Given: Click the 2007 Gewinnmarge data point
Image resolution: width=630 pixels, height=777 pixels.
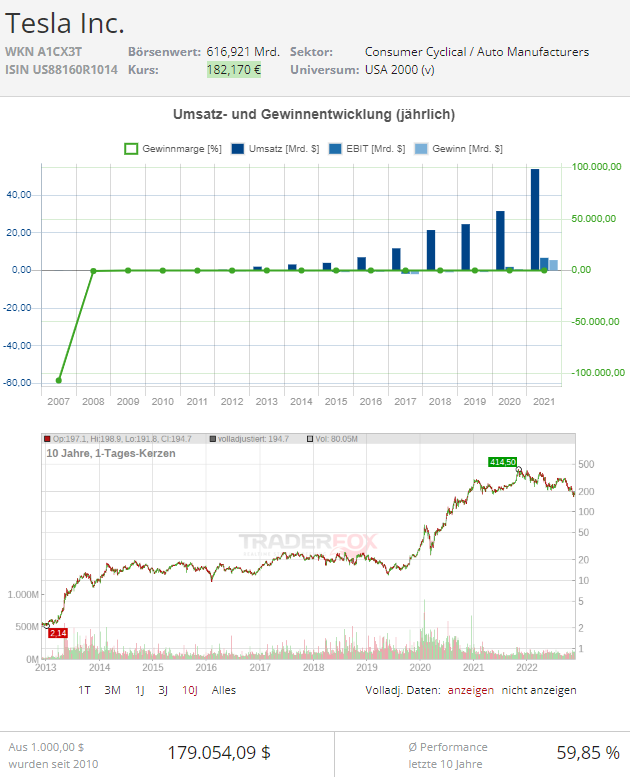Looking at the screenshot, I should 58,381.
